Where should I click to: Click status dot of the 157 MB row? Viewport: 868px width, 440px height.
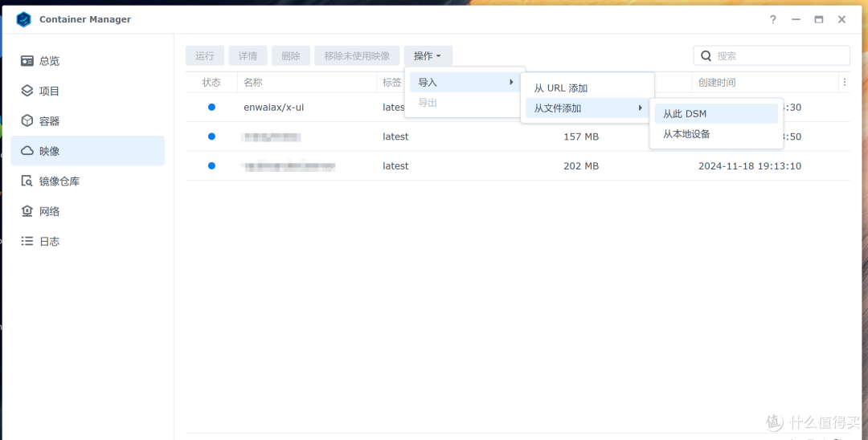coord(211,136)
